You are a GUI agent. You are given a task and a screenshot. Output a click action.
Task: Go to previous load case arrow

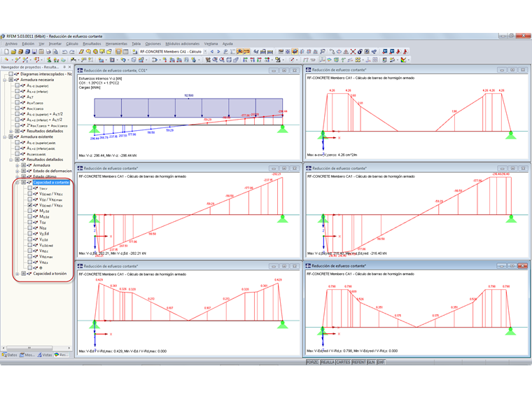(212, 52)
